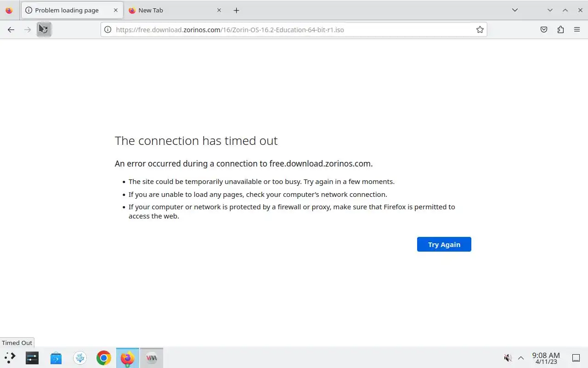Click the 'check your computer's network connection' bullet
The image size is (588, 368).
tap(258, 195)
